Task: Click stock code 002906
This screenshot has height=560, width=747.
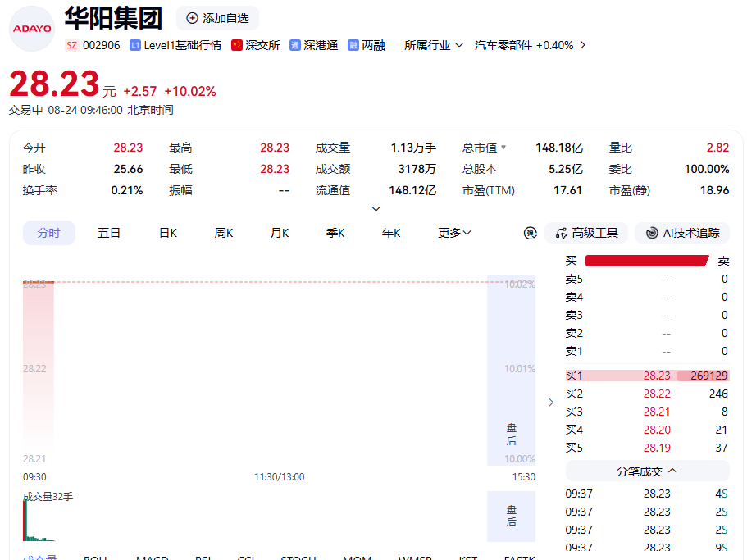Action: point(102,45)
